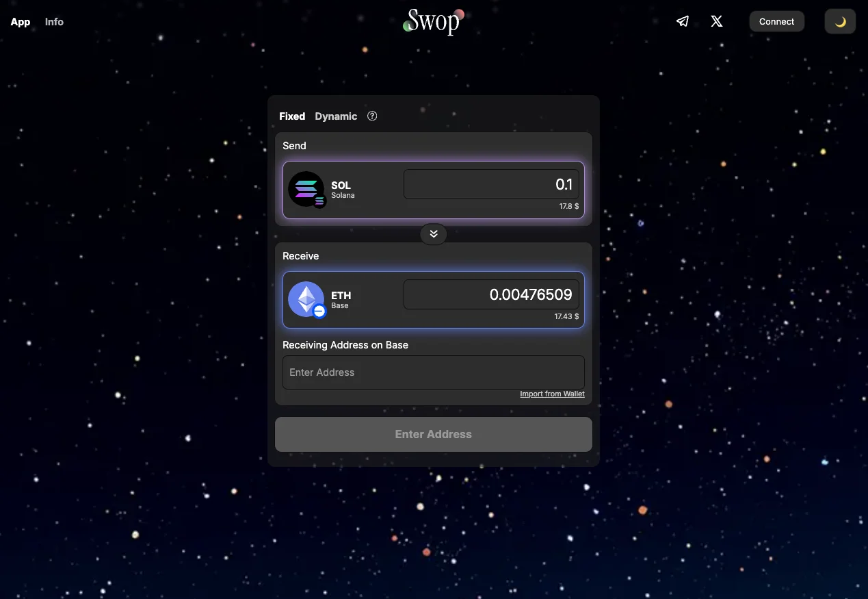Viewport: 868px width, 599px height.
Task: Click the Connect wallet button
Action: [777, 21]
